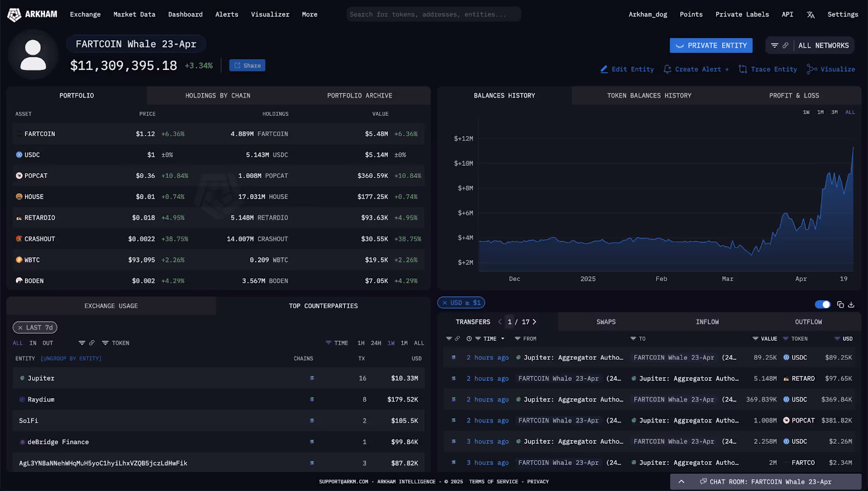Viewport: 868px width, 491px height.
Task: Remove the LAST 7d filter chip
Action: [20, 328]
